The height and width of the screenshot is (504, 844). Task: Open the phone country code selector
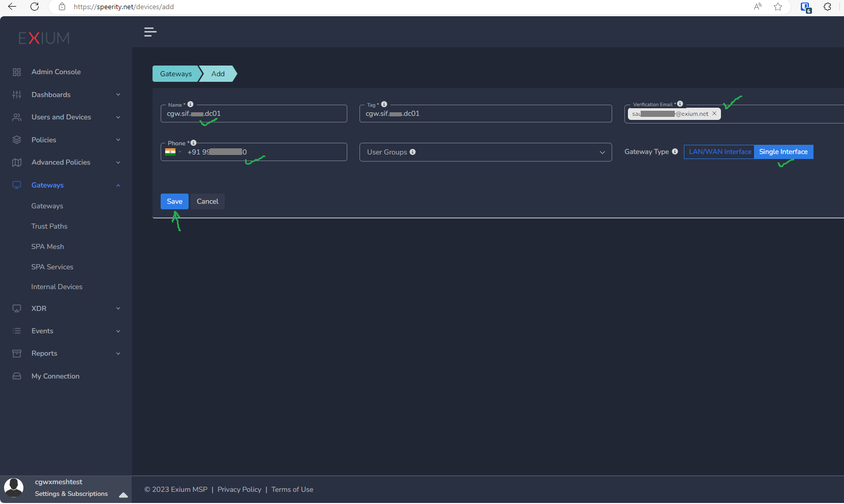[x=173, y=152]
